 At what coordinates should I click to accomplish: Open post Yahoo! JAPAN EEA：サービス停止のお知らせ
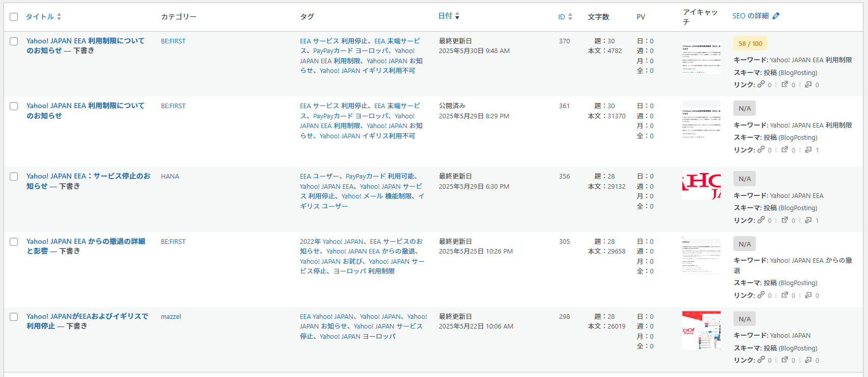pos(88,181)
